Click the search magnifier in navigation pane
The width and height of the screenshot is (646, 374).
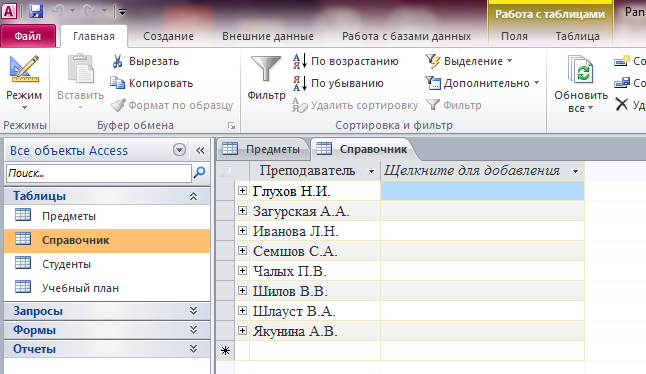point(200,172)
